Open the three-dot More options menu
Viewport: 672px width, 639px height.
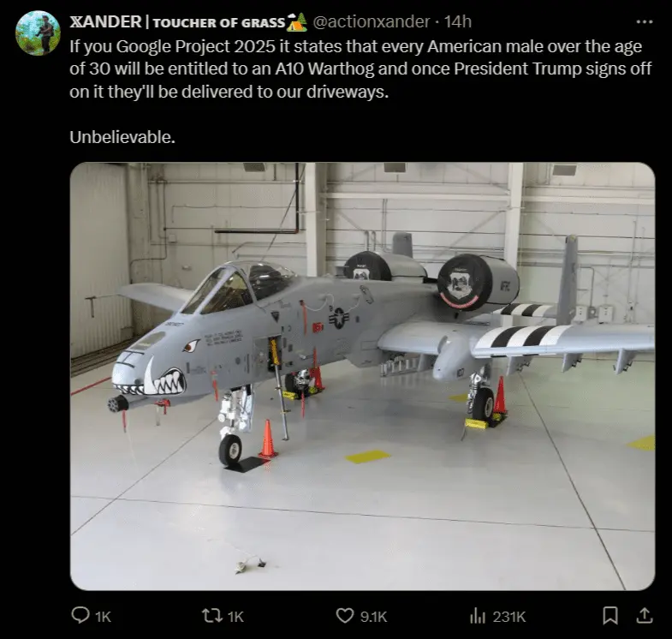click(645, 21)
